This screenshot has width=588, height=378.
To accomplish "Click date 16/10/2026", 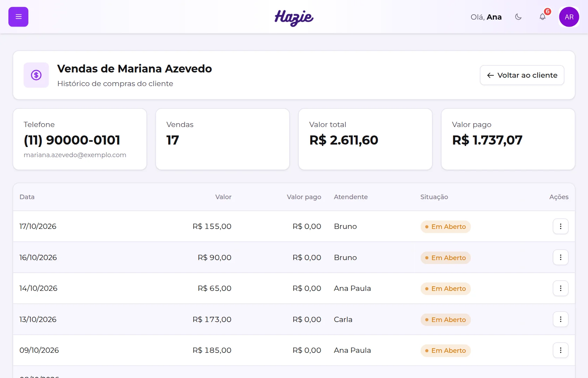I will (38, 258).
